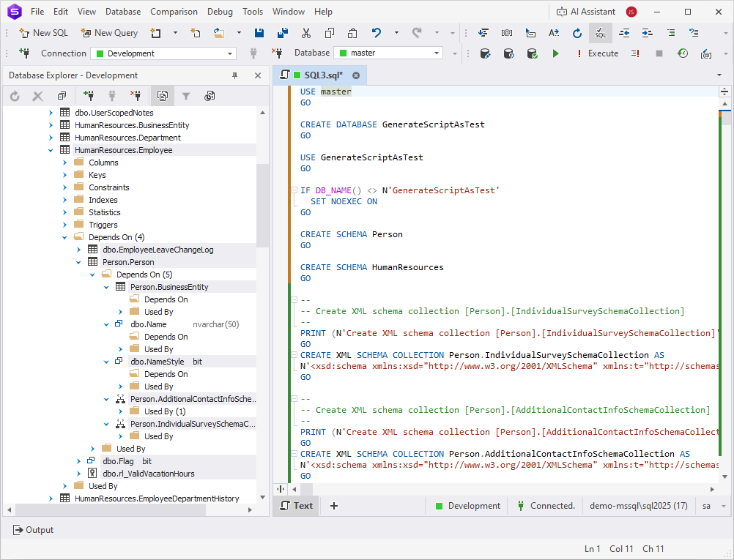Click the Execution history clock icon
This screenshot has width=734, height=560.
point(683,53)
